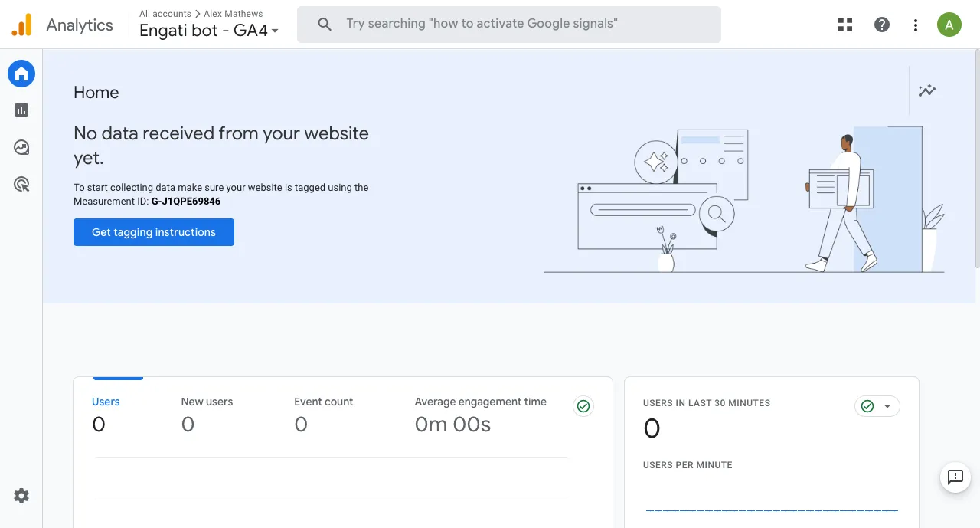Click the USERS PER MINUTE label
Image resolution: width=980 pixels, height=528 pixels.
click(688, 465)
